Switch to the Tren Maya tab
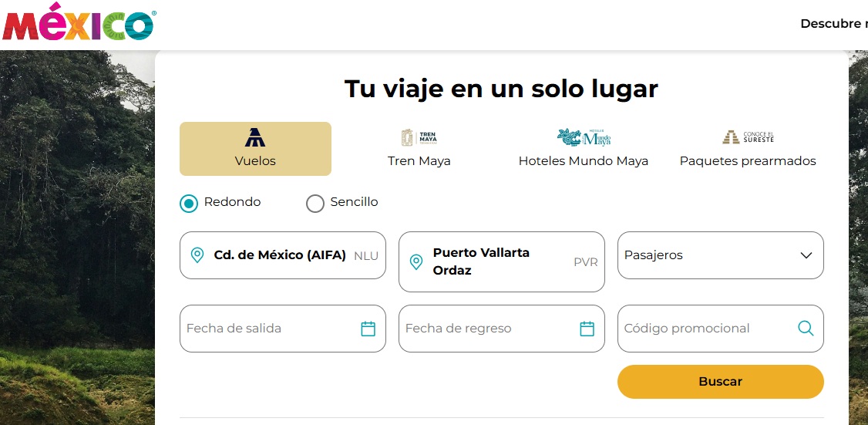The image size is (868, 425). 419,149
